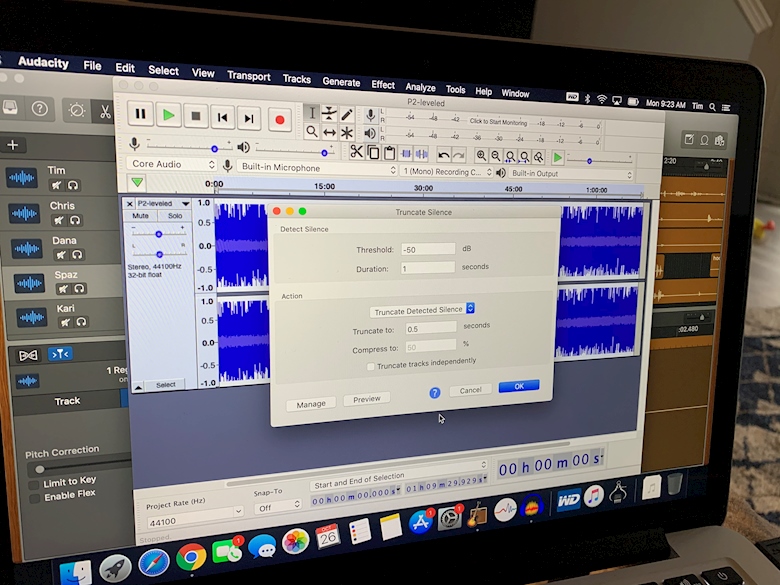The height and width of the screenshot is (585, 780).
Task: Skip to end of the track
Action: pyautogui.click(x=249, y=118)
